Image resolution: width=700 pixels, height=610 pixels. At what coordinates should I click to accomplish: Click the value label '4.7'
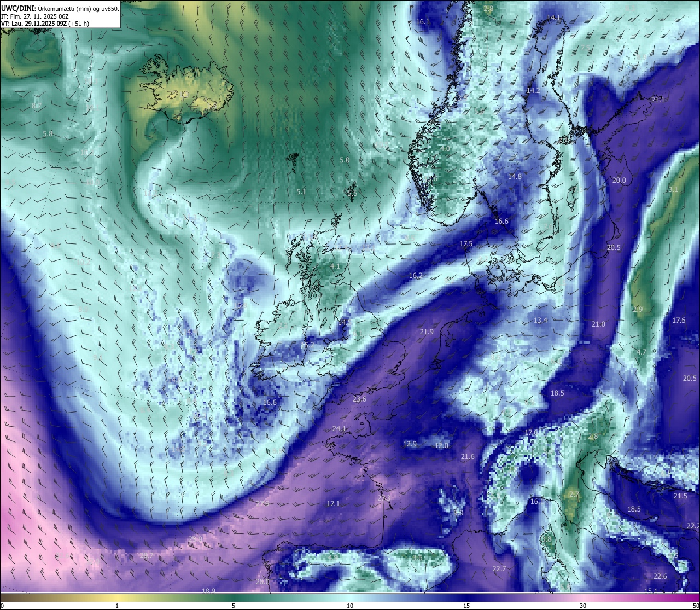tap(641, 352)
